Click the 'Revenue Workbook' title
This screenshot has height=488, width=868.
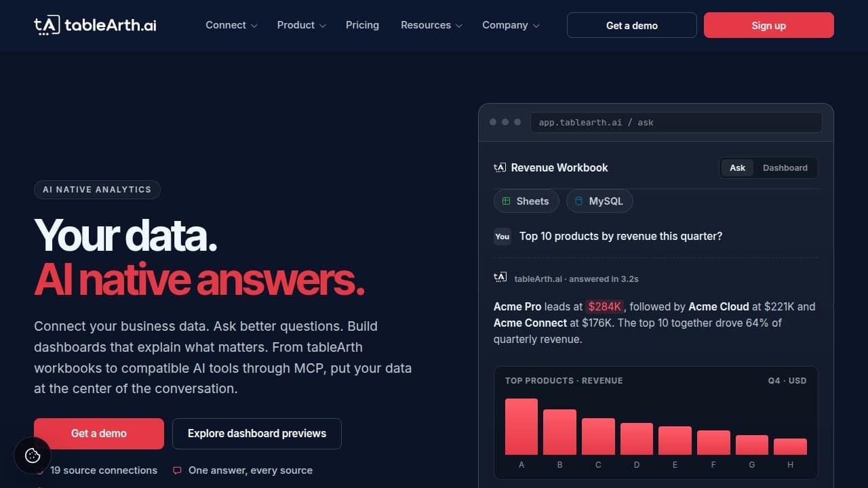pos(559,168)
